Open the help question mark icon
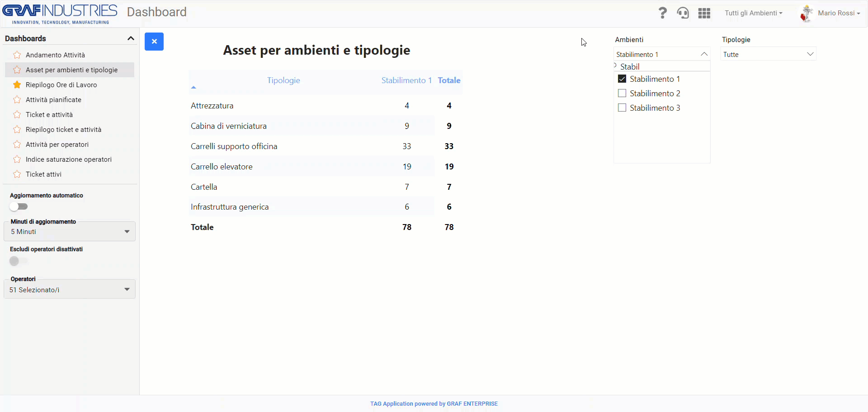 [x=663, y=13]
